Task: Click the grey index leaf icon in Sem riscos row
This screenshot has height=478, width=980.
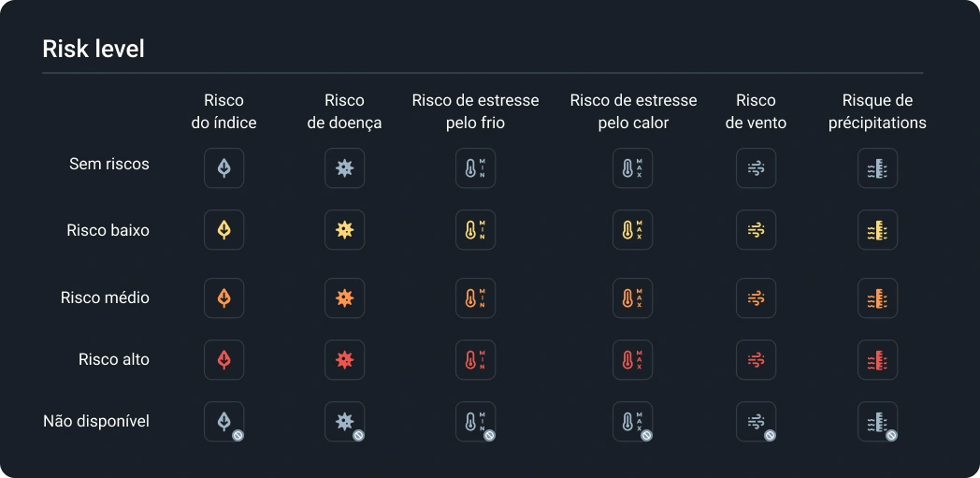Action: click(224, 168)
